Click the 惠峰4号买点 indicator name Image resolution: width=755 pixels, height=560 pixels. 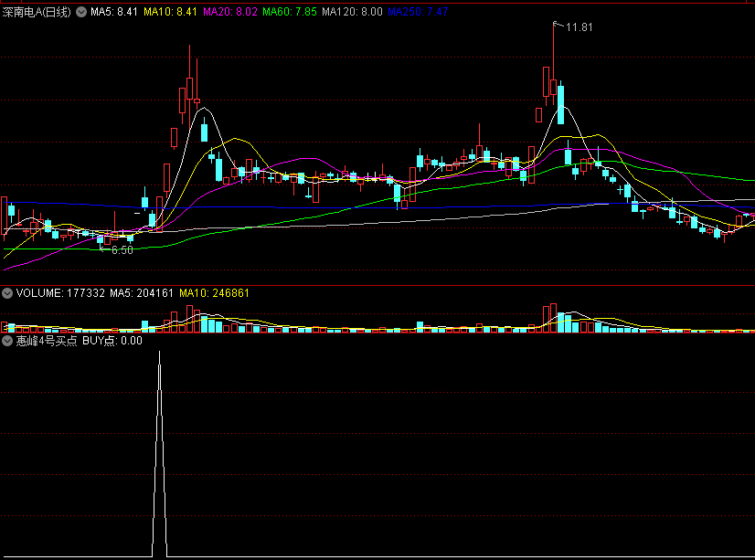[x=47, y=341]
